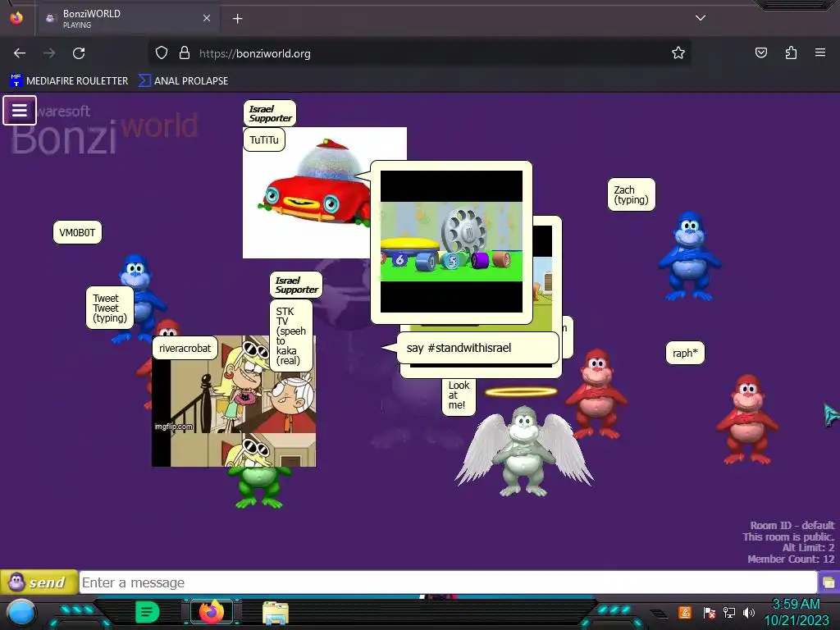
Task: Click the TuTiTu name tag
Action: [264, 139]
